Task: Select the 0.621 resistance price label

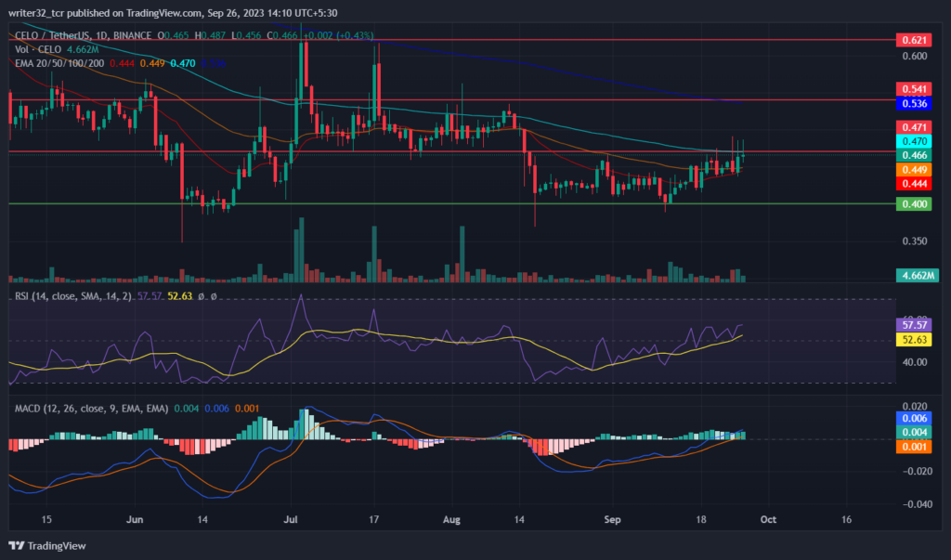Action: (914, 40)
